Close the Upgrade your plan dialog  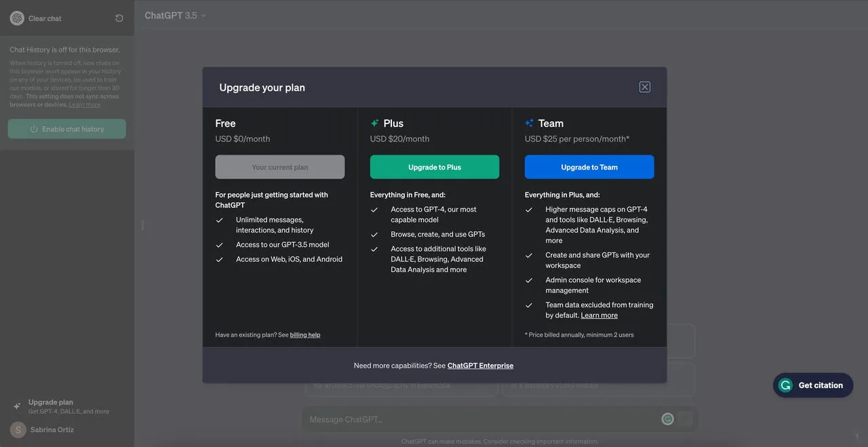coord(644,87)
